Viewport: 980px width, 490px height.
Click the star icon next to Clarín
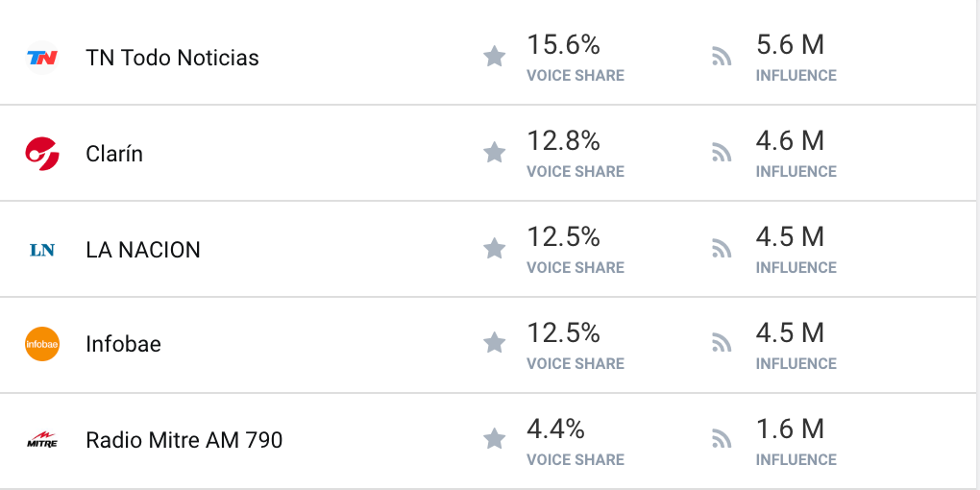495,152
